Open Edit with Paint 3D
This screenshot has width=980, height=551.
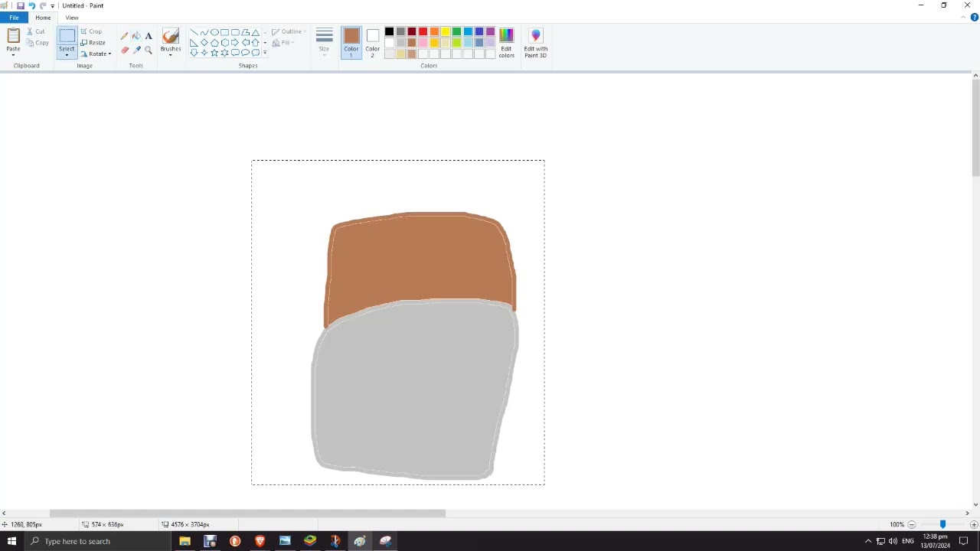click(x=535, y=43)
